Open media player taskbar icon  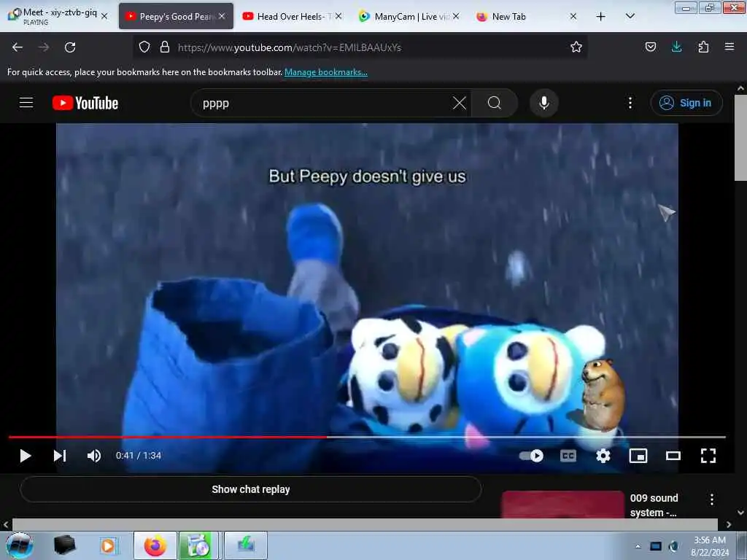108,545
